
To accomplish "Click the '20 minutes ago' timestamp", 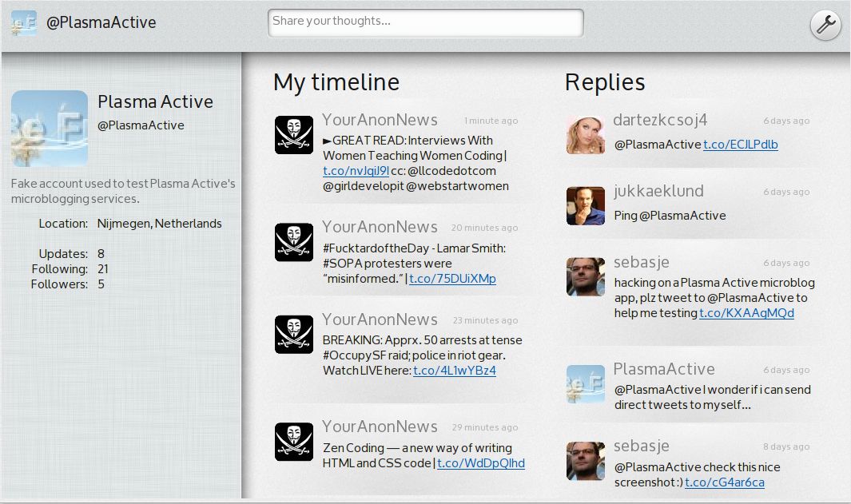I will [485, 228].
